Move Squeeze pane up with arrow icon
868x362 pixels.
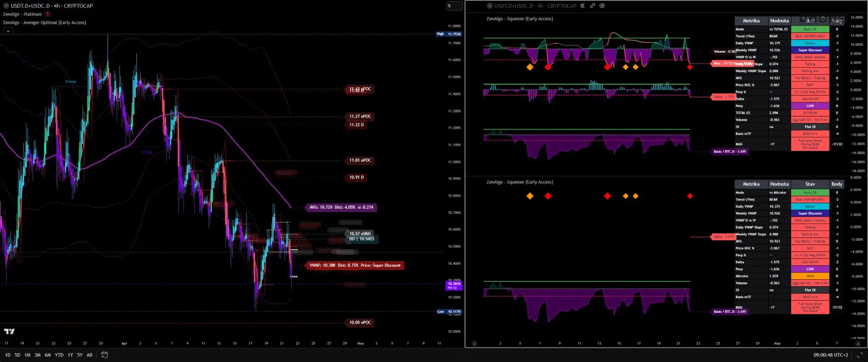[803, 19]
